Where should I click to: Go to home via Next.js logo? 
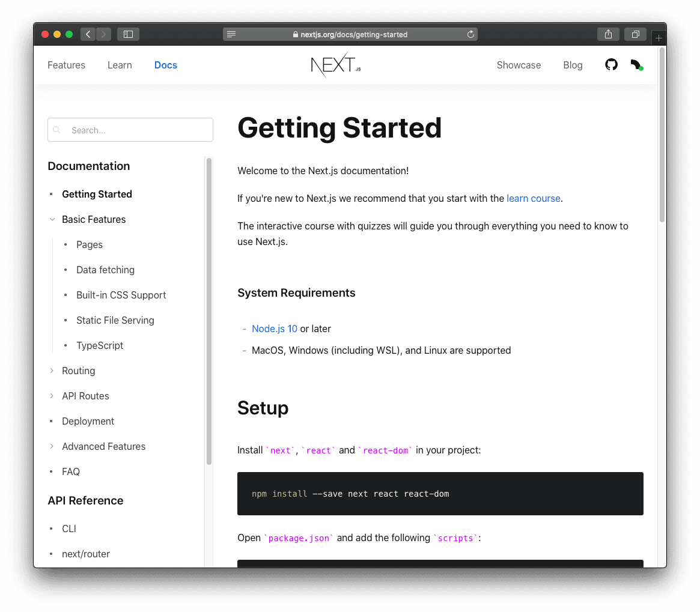[336, 65]
